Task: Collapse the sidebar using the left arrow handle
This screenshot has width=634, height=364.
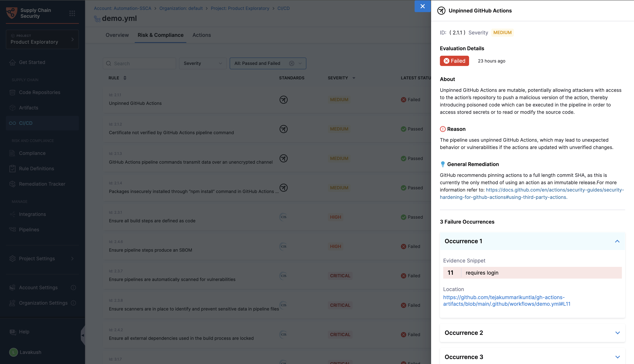Action: [x=83, y=335]
